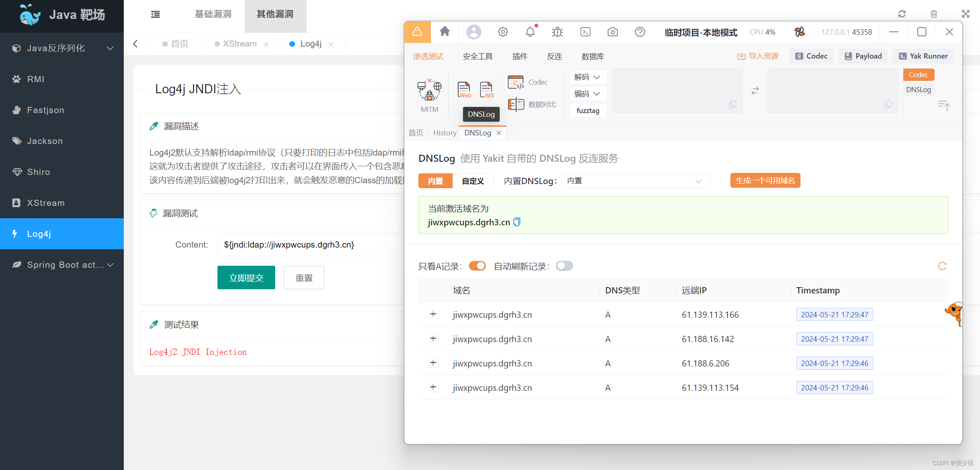Viewport: 980px width, 470px height.
Task: Open the user avatar icon in Yakit
Action: (474, 32)
